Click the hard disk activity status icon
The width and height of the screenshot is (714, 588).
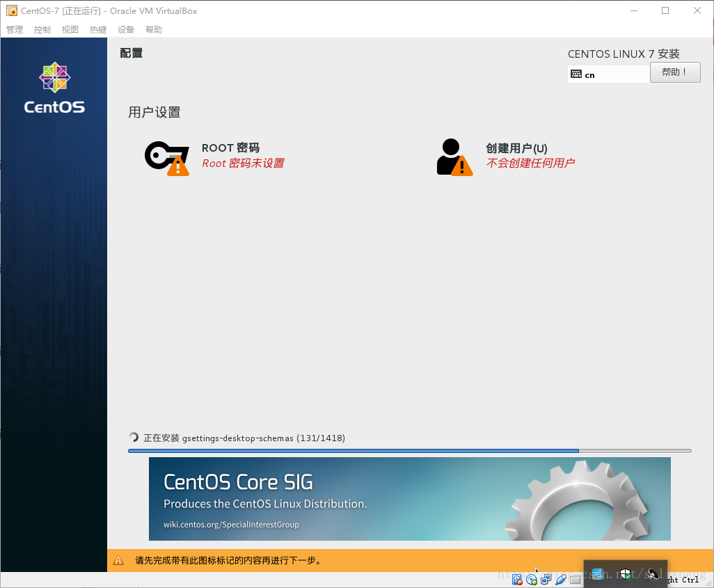517,580
